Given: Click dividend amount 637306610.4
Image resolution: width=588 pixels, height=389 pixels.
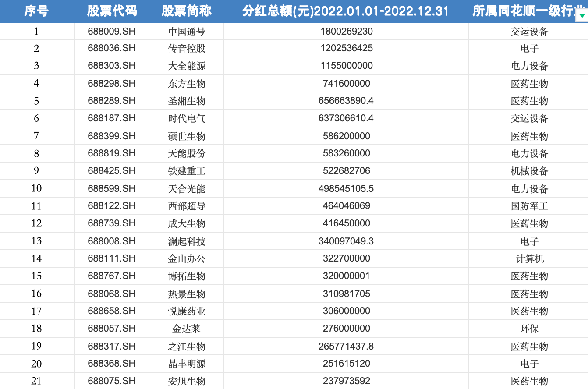Looking at the screenshot, I should 346,118.
